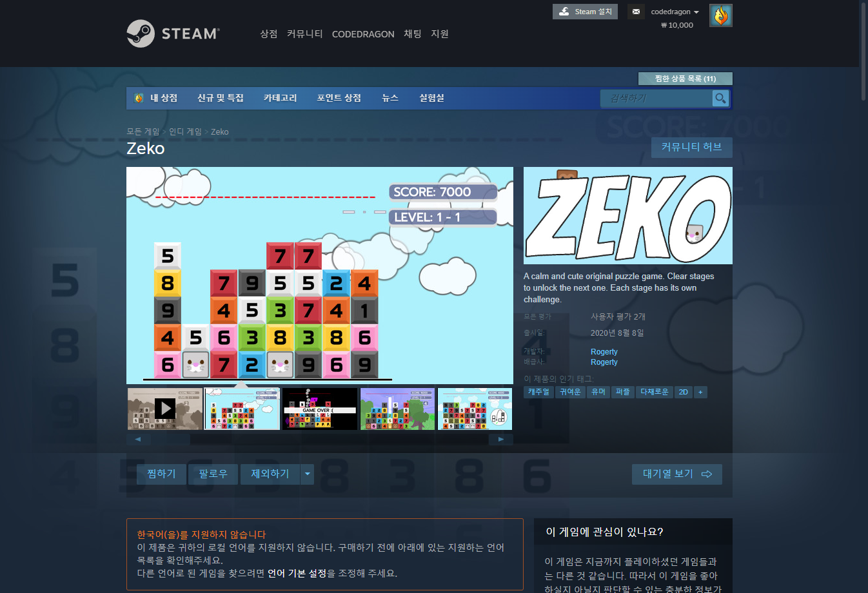Image resolution: width=868 pixels, height=593 pixels.
Task: Click the 팔로우 follow button
Action: (213, 474)
